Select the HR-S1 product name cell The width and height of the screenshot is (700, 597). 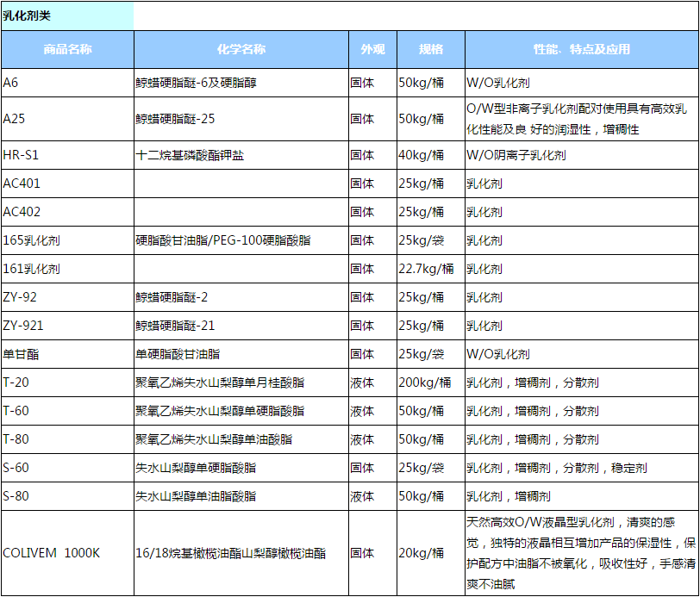tap(67, 155)
